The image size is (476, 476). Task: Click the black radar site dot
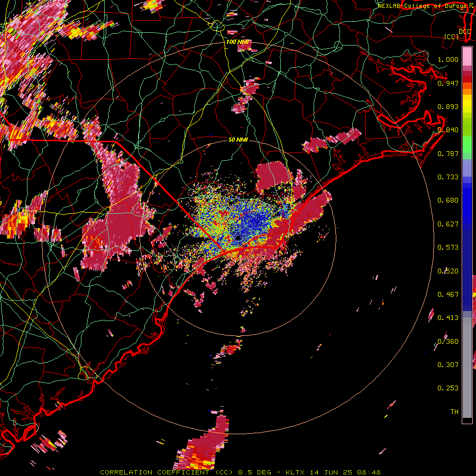click(x=239, y=237)
